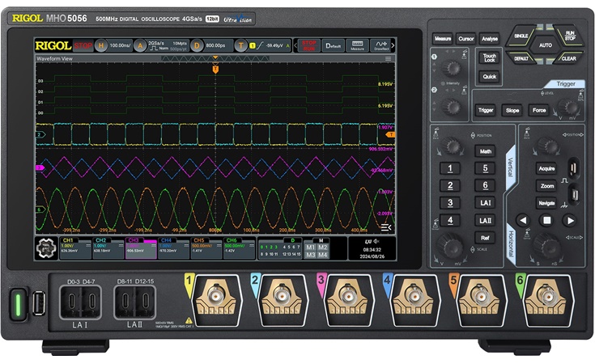Click the front USB port

39,303
